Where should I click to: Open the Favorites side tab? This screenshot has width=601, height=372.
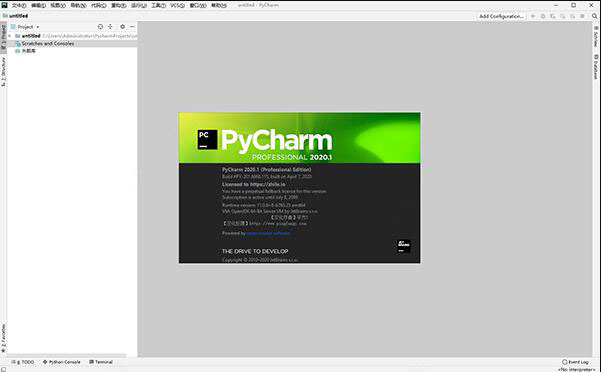(3, 338)
